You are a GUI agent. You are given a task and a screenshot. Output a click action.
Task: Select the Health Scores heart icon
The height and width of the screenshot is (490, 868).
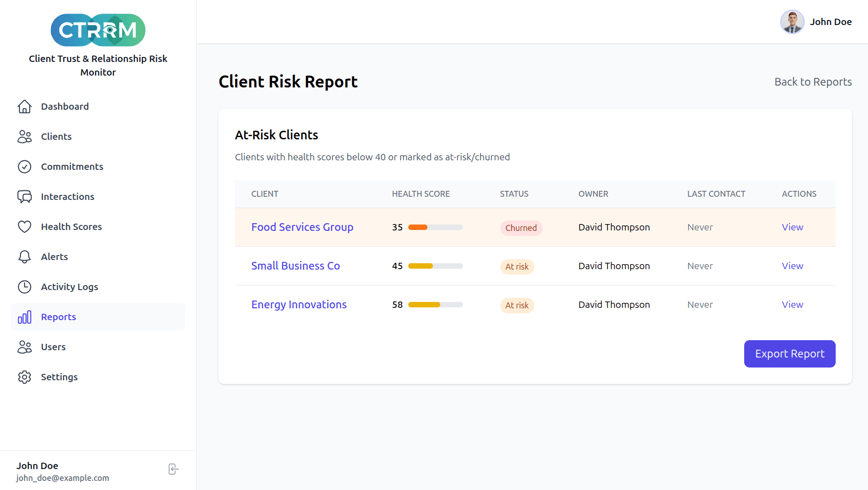(x=25, y=227)
